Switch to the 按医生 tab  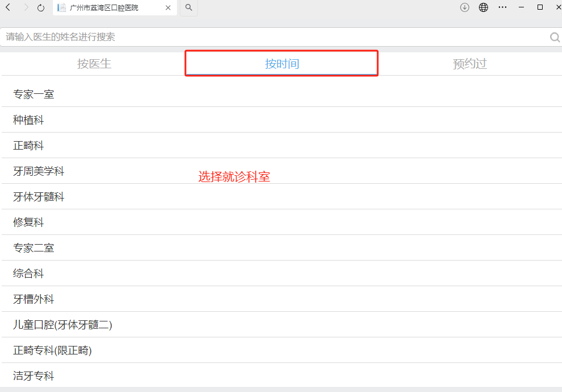[x=94, y=64]
